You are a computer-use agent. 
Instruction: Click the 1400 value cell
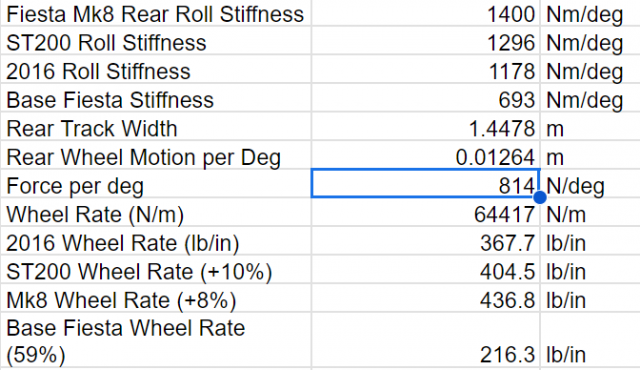click(426, 13)
